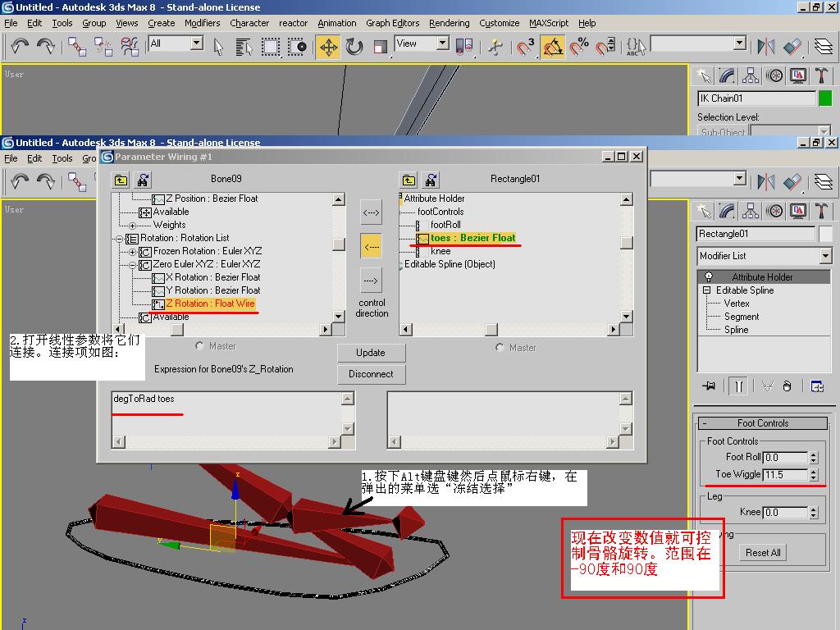Open Named Selection Sets editor icon

[x=636, y=47]
